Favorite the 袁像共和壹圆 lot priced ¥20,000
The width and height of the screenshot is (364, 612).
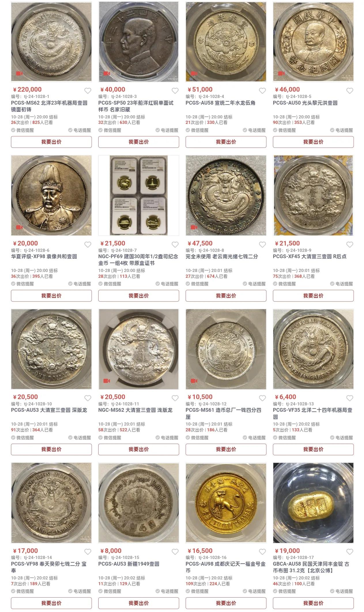88,245
